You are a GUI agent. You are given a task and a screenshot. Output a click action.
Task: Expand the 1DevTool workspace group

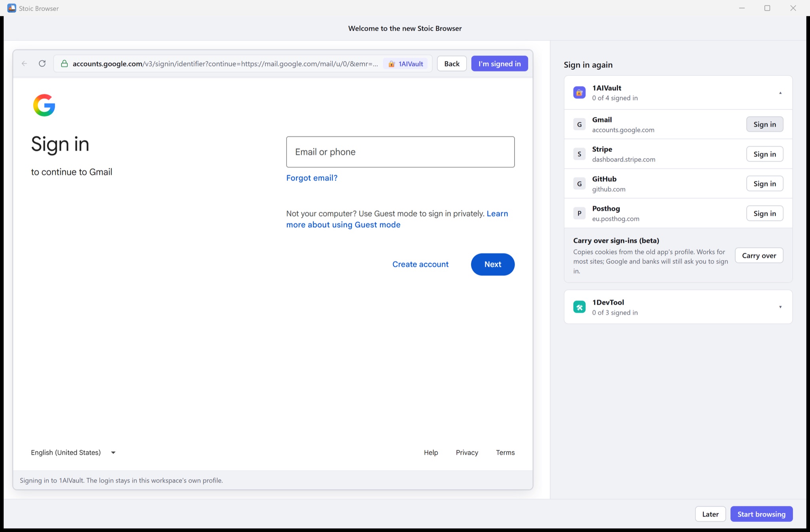coord(780,307)
